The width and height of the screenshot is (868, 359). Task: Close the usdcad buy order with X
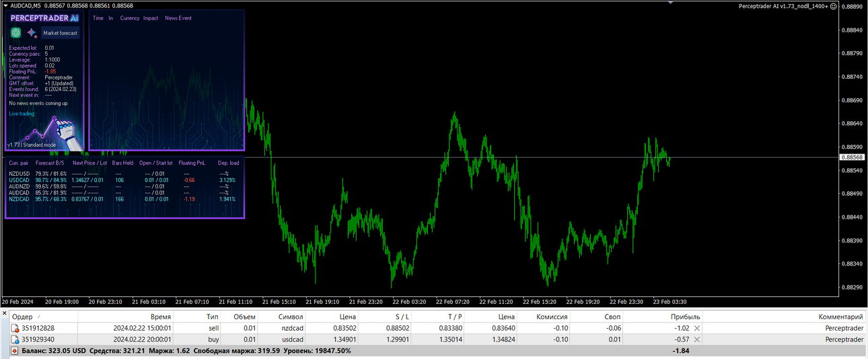point(697,339)
